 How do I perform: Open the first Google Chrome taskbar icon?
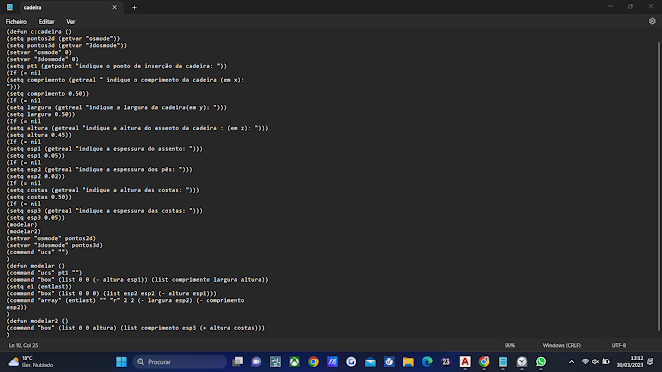(x=313, y=362)
